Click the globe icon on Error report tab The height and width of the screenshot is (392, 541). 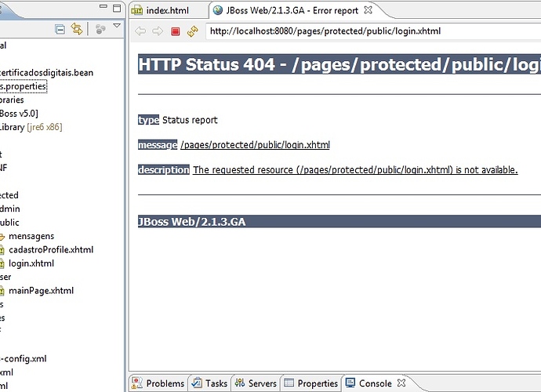click(218, 10)
